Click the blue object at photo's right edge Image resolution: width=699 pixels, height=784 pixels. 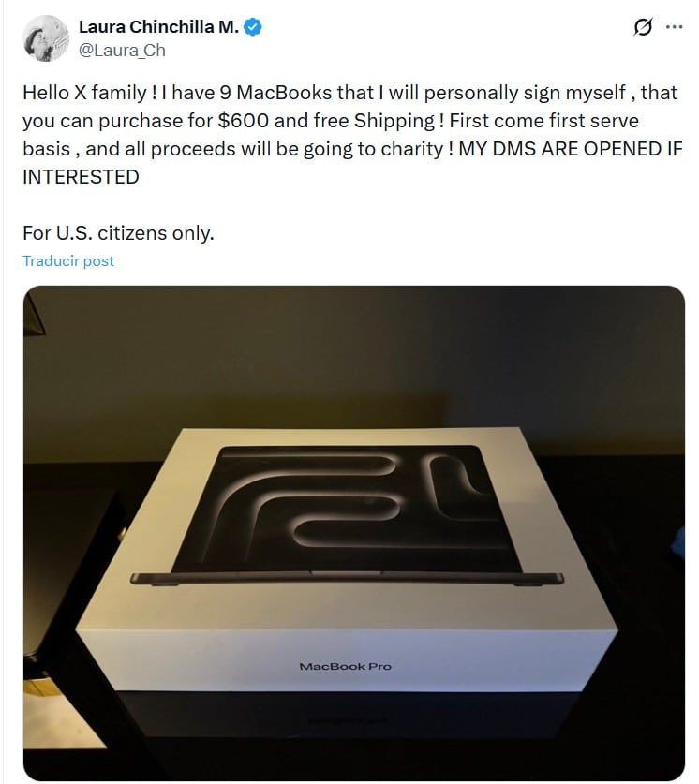point(678,542)
